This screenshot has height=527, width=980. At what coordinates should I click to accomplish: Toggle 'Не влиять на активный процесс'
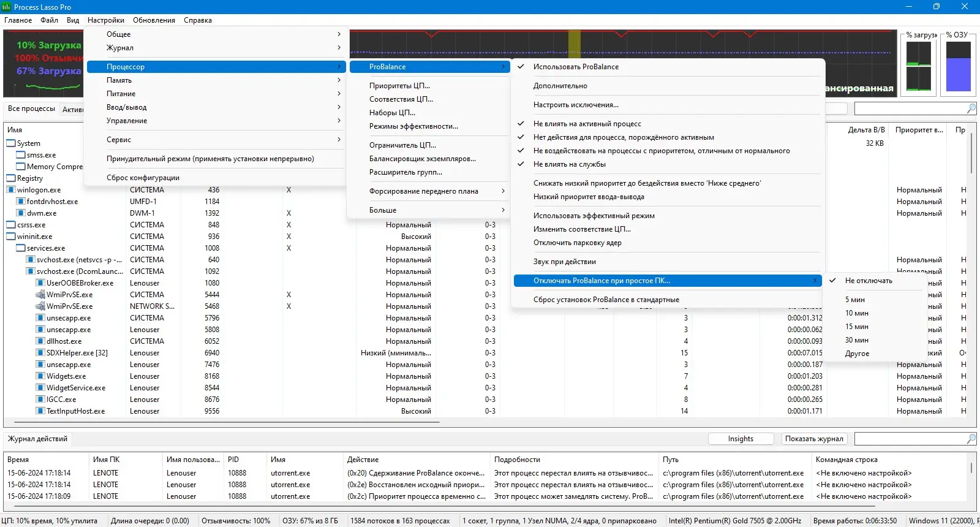tap(668, 124)
